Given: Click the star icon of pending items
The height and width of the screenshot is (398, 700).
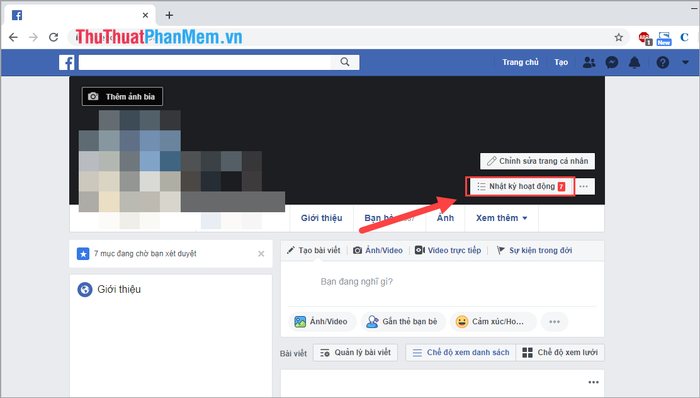Looking at the screenshot, I should [83, 254].
